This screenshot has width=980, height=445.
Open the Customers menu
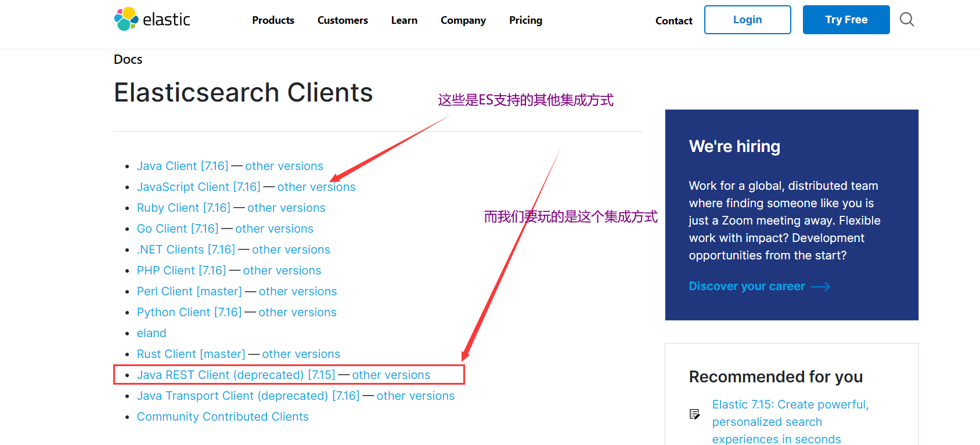tap(343, 20)
